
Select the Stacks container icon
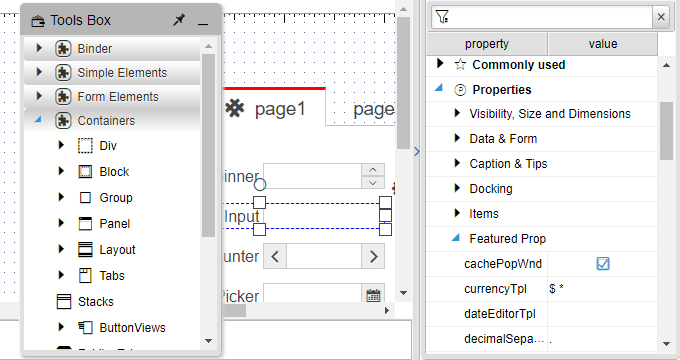tap(64, 301)
